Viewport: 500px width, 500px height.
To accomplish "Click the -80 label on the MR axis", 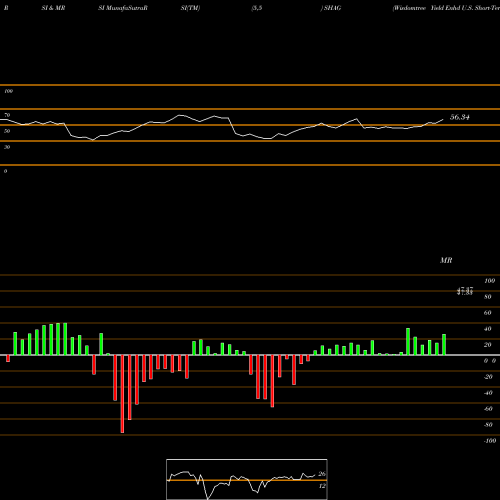I will (488, 425).
